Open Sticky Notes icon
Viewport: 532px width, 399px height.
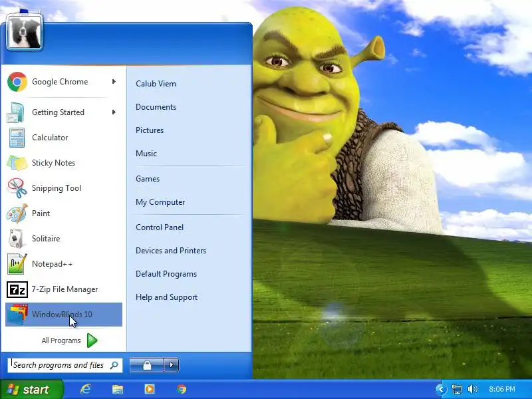click(17, 163)
